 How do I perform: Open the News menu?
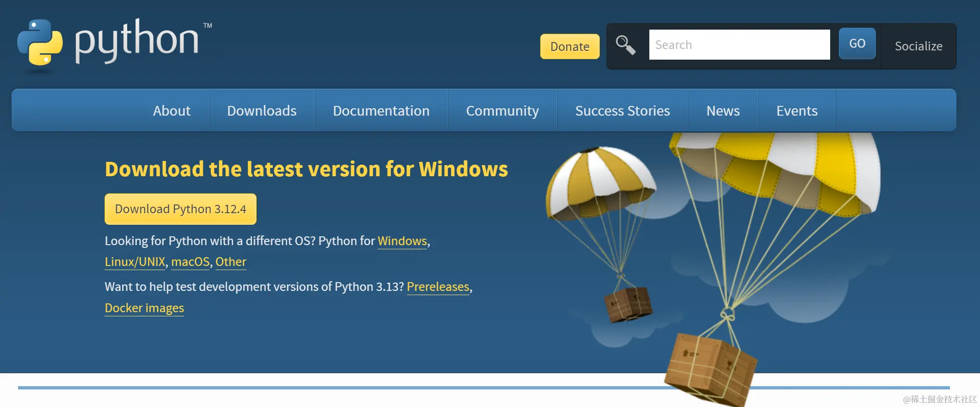[x=723, y=111]
